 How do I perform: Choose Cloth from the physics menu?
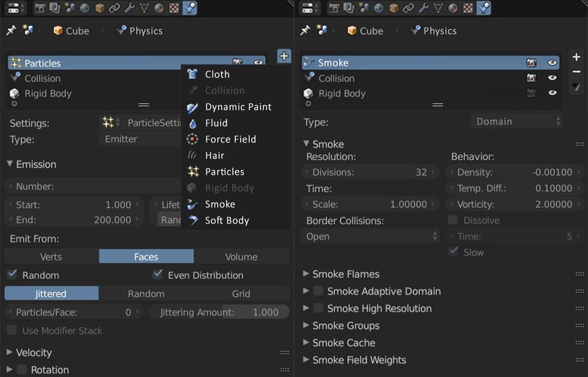click(x=236, y=74)
